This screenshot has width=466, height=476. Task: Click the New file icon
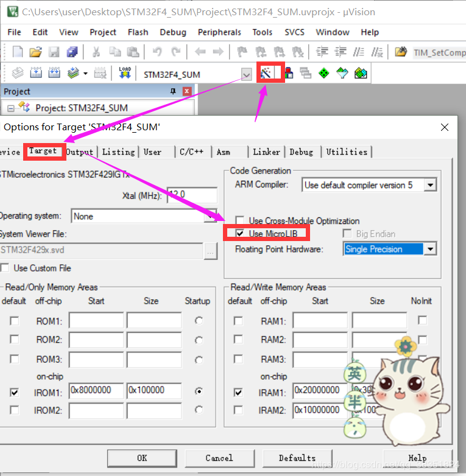click(18, 52)
